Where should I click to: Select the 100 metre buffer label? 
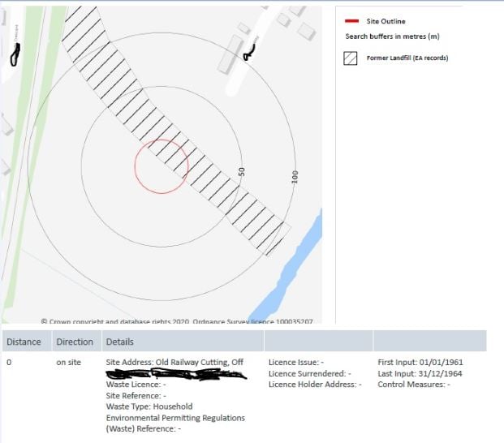295,177
